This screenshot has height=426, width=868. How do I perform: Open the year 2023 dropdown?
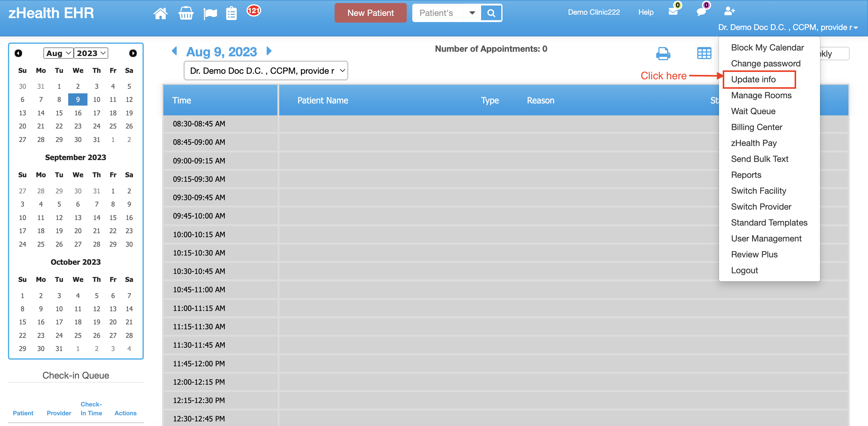click(x=91, y=53)
